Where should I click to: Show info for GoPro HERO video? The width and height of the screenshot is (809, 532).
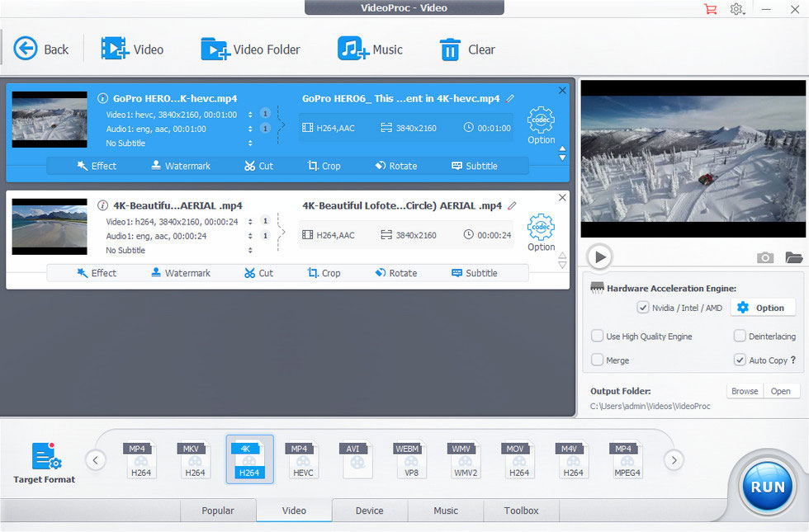tap(102, 98)
